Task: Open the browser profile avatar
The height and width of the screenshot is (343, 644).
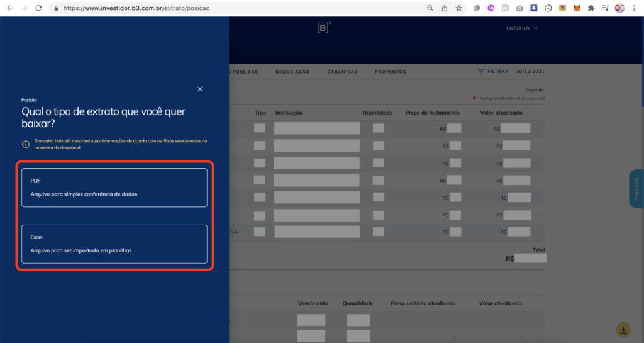Action: click(x=619, y=8)
